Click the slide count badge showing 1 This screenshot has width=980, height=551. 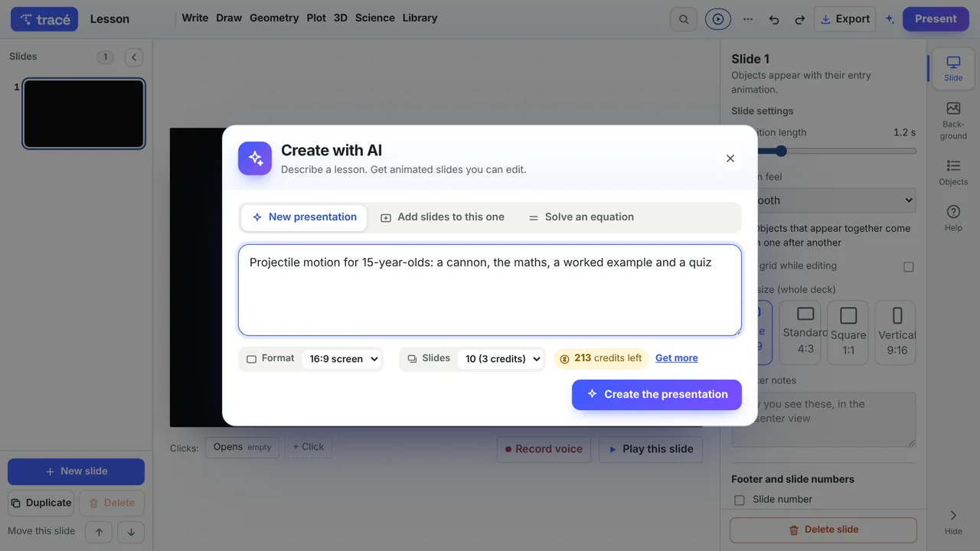coord(106,57)
